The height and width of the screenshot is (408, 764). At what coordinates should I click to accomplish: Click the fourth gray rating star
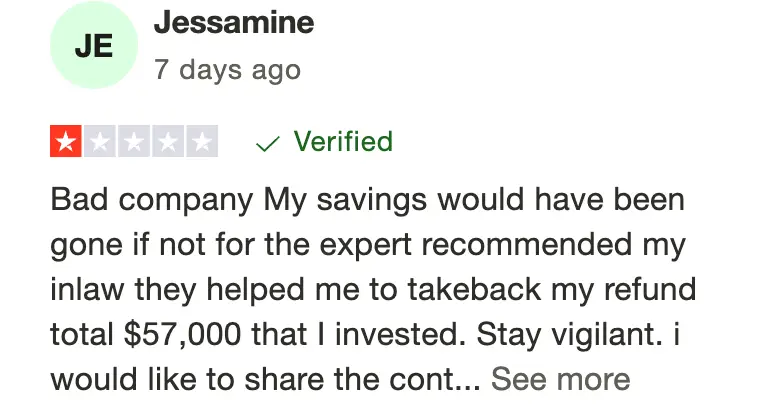coord(168,141)
